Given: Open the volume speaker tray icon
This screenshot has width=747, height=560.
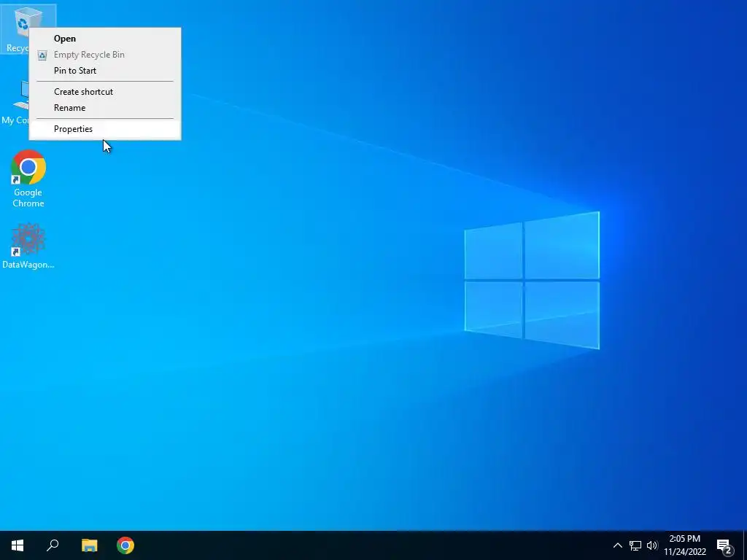Looking at the screenshot, I should (x=651, y=545).
